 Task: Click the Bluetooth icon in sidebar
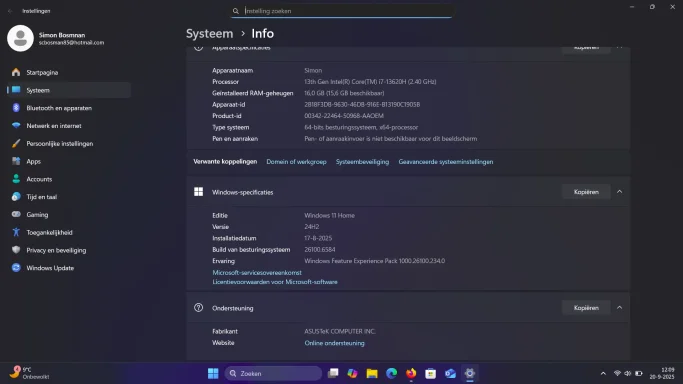pyautogui.click(x=16, y=108)
